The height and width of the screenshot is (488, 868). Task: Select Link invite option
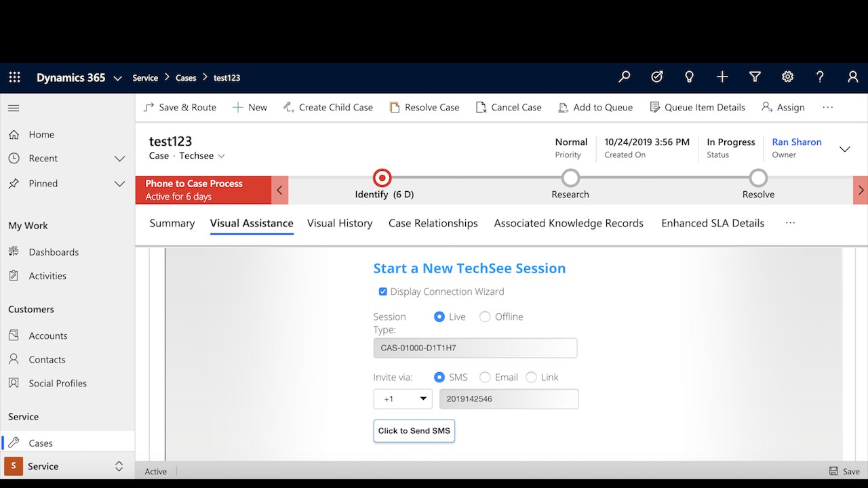tap(531, 377)
